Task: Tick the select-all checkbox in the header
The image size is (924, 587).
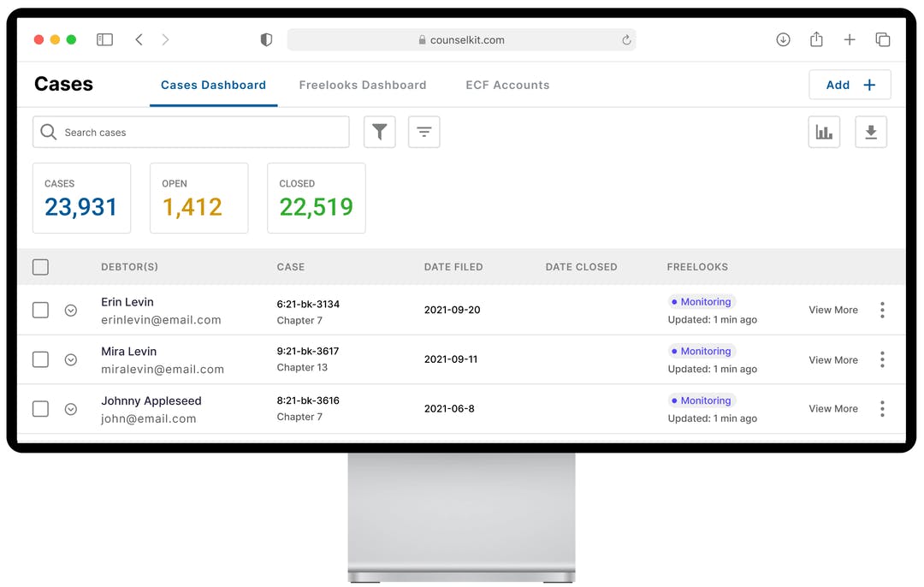Action: click(41, 267)
